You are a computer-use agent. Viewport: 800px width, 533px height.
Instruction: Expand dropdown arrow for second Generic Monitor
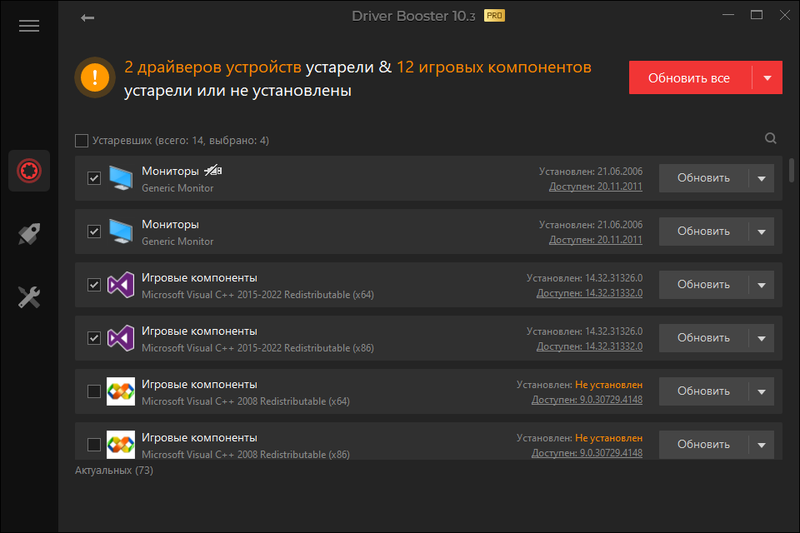coord(762,232)
